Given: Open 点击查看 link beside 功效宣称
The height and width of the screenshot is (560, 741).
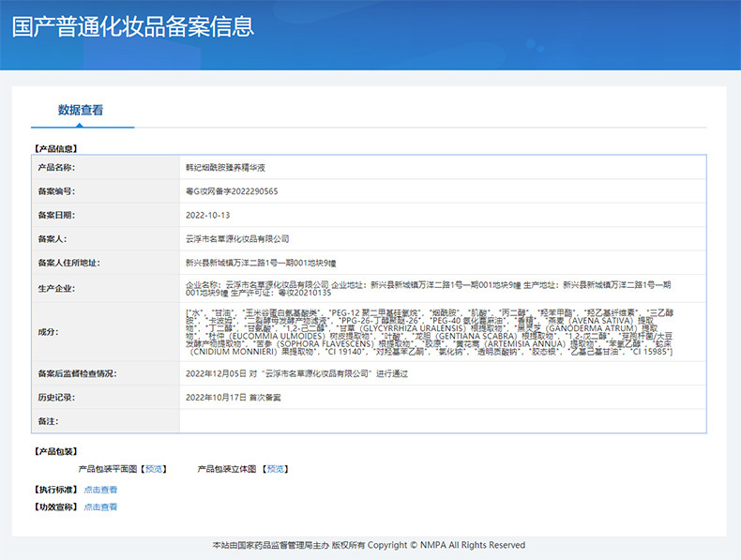Looking at the screenshot, I should point(100,507).
